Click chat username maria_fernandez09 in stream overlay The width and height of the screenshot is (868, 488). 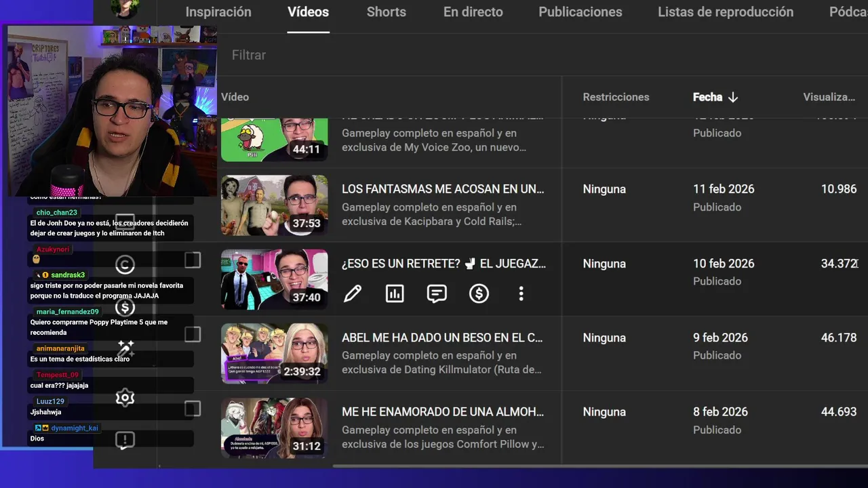coord(68,312)
